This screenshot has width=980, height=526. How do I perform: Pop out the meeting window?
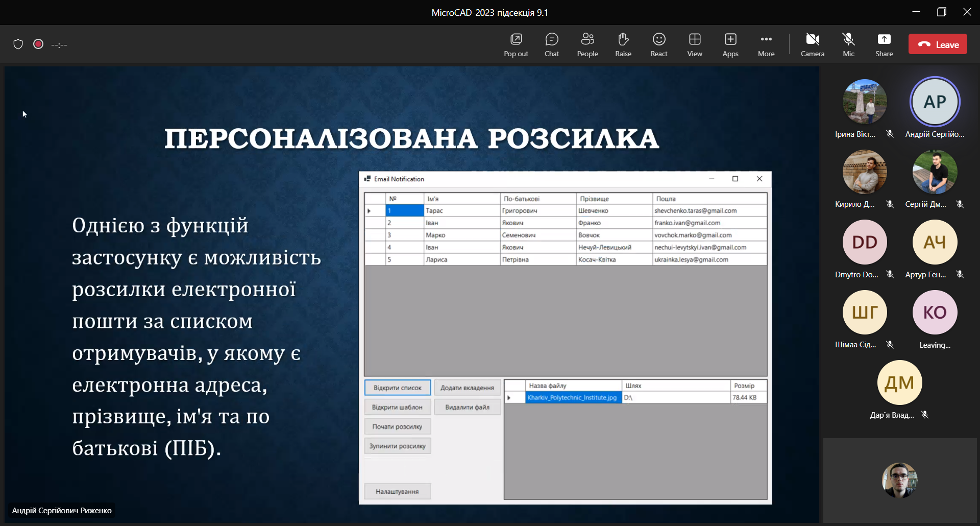(516, 44)
